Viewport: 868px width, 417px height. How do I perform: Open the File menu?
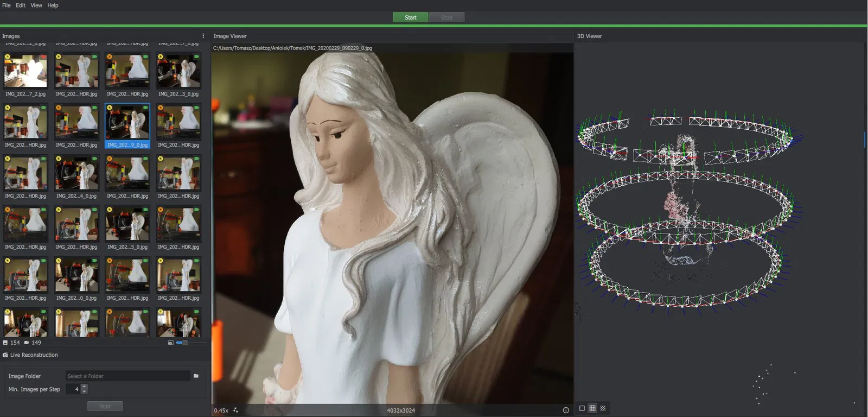click(7, 5)
